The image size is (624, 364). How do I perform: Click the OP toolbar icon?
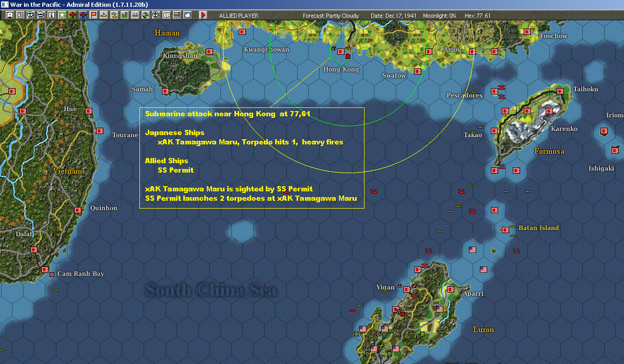tap(167, 15)
